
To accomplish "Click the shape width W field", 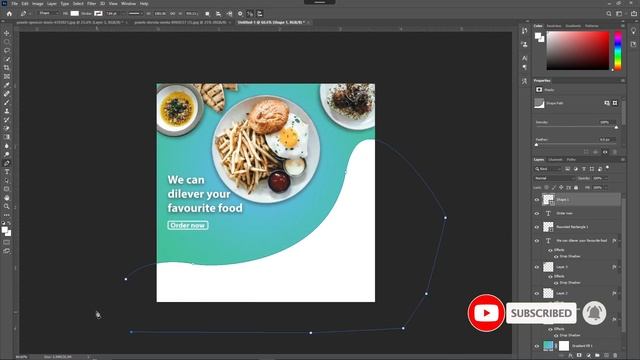I will pos(160,13).
